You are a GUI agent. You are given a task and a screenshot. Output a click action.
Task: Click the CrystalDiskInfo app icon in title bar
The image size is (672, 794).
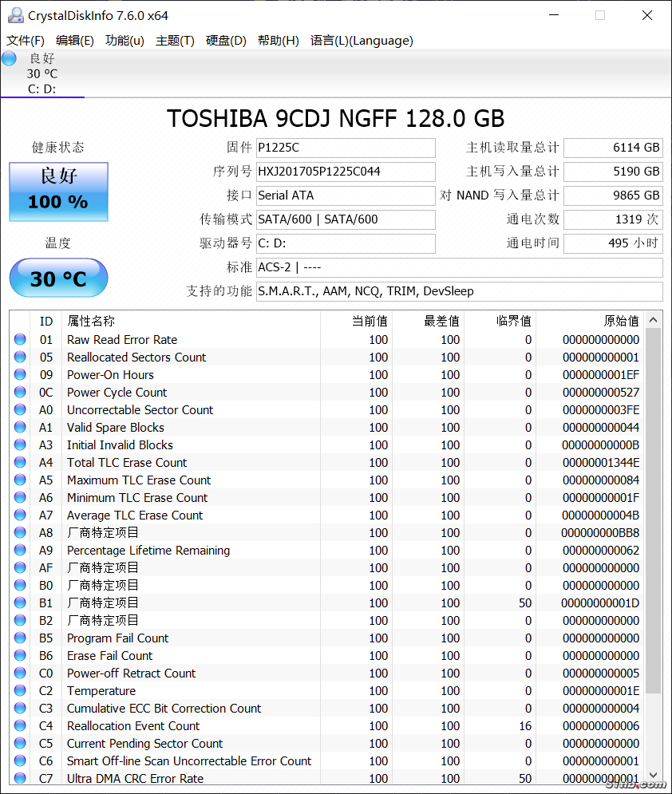click(15, 15)
